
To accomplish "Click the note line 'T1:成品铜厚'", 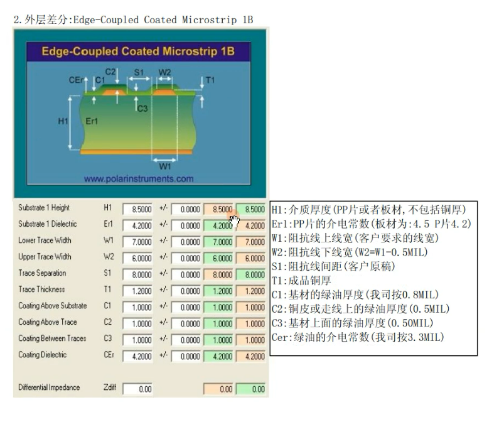I will [301, 281].
